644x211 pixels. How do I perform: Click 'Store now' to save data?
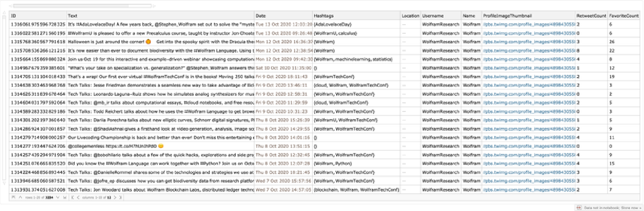(x=632, y=208)
